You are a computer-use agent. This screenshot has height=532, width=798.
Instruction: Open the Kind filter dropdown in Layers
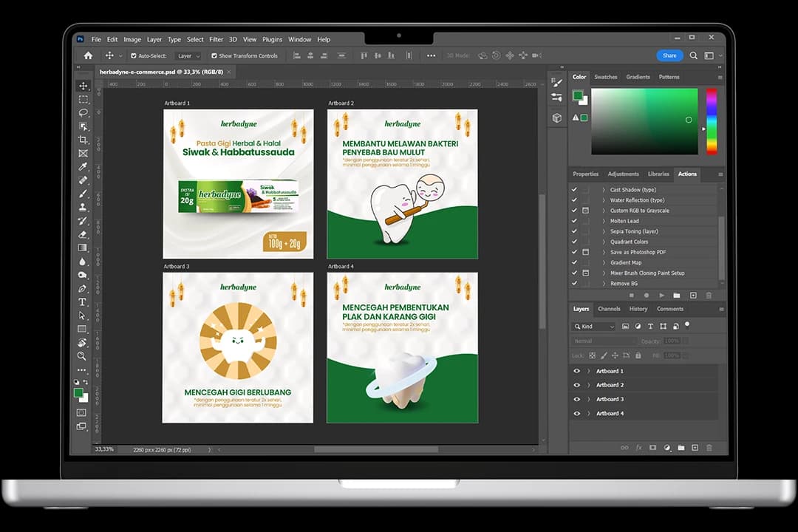(x=594, y=327)
